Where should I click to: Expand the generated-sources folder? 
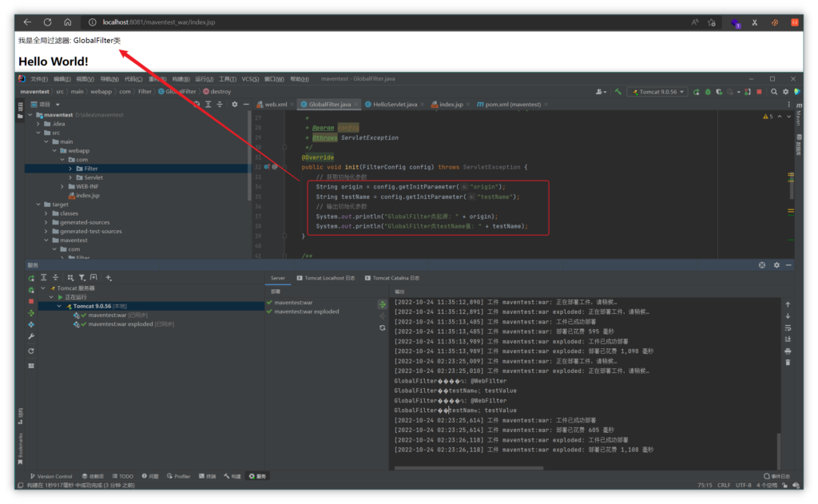click(x=46, y=222)
